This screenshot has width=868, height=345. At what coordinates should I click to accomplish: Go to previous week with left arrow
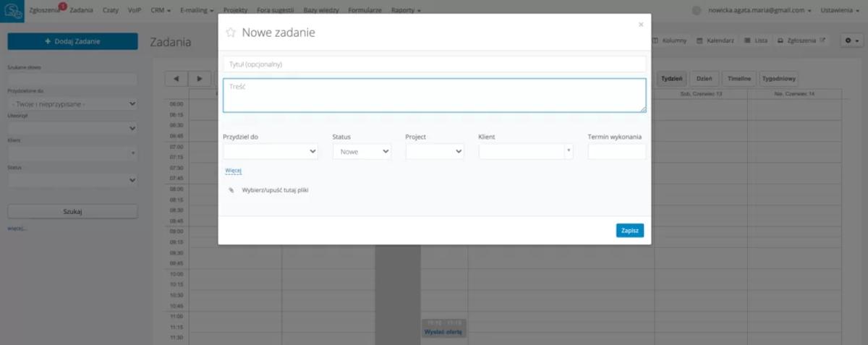tap(176, 78)
